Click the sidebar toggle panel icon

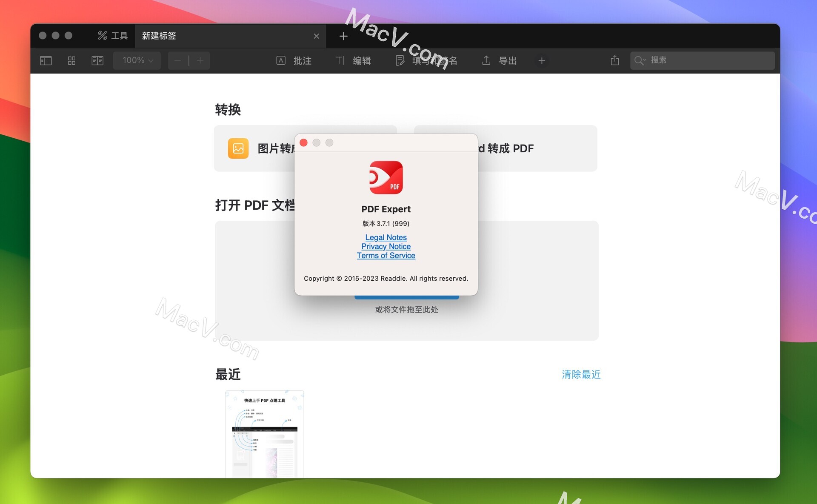[x=46, y=60]
